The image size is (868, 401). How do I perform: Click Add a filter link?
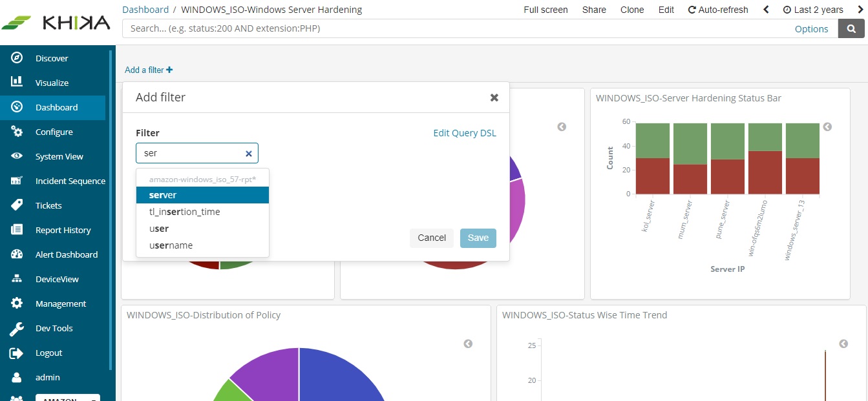(149, 70)
